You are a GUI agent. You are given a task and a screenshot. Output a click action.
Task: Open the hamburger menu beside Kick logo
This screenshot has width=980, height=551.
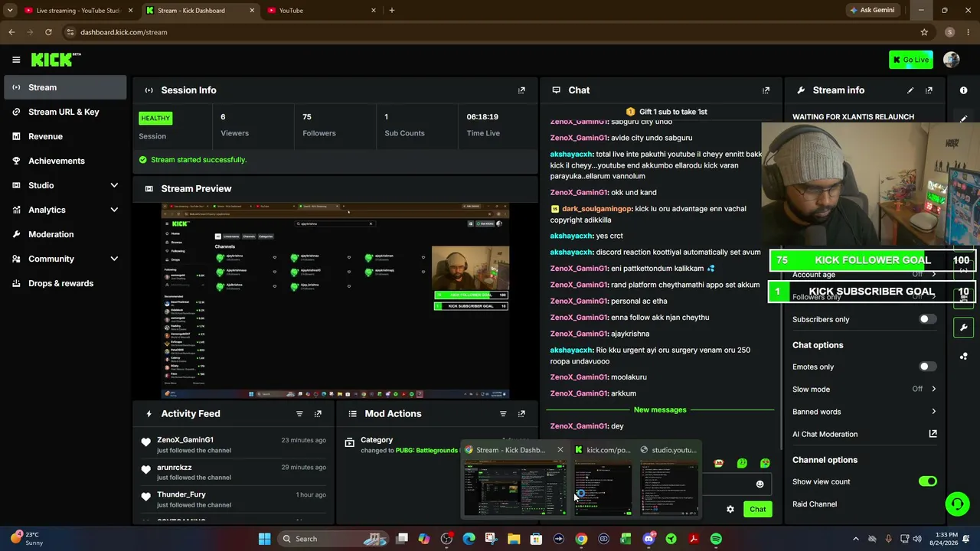(16, 60)
